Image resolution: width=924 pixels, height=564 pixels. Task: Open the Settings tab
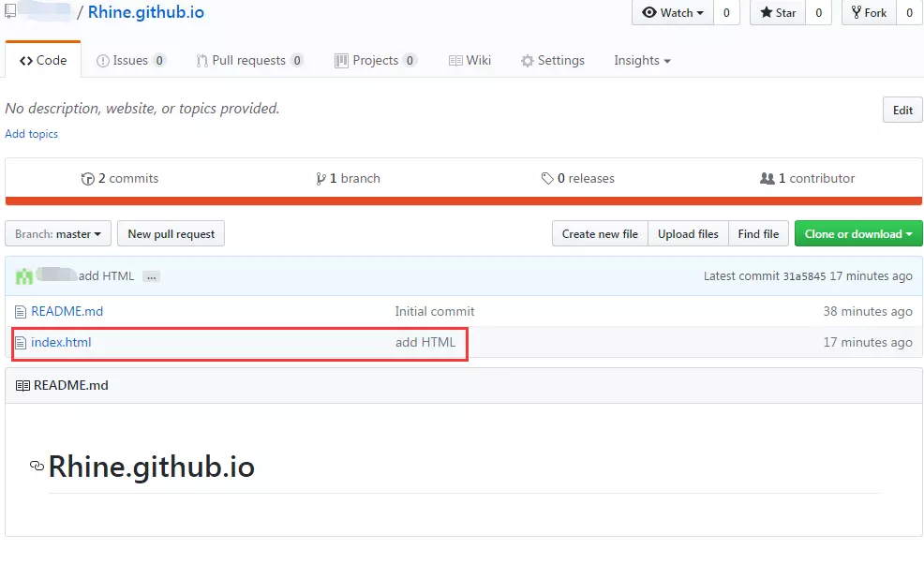[x=553, y=61]
